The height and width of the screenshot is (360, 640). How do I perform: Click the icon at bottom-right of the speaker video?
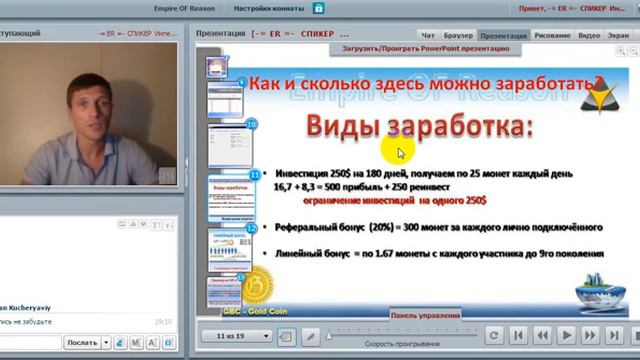(x=167, y=176)
